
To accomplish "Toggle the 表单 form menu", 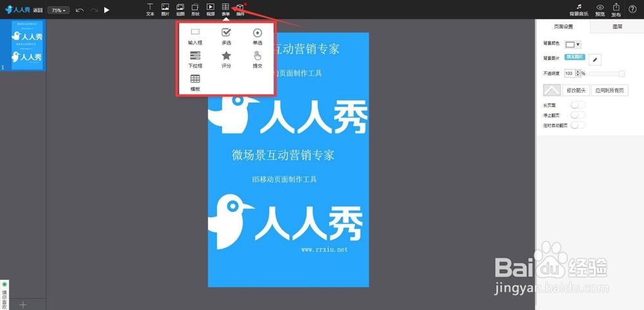I will click(x=225, y=10).
